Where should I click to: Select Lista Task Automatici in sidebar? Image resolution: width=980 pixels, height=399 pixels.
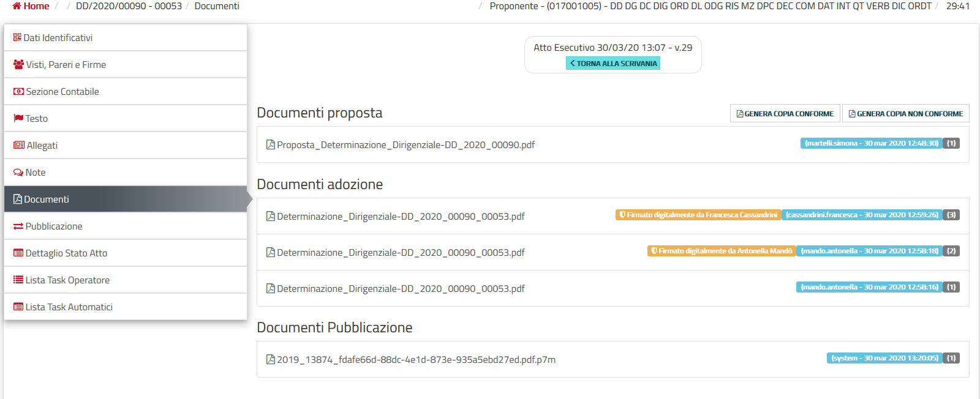click(69, 307)
